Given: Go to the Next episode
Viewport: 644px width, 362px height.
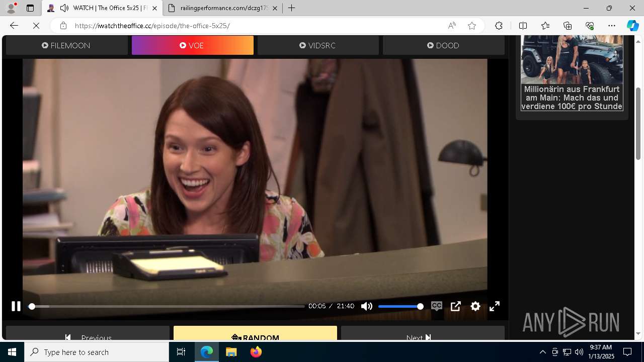Looking at the screenshot, I should coord(423,333).
